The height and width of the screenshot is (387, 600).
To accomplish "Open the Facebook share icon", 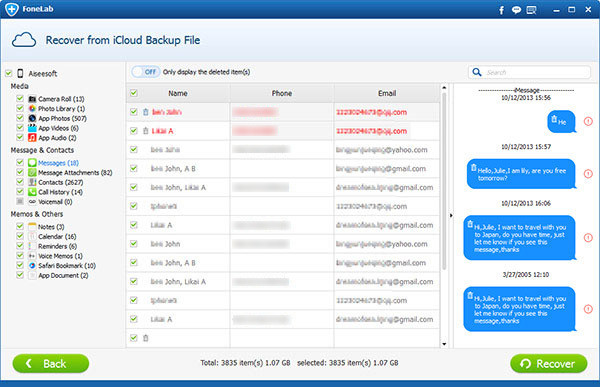I will point(501,10).
